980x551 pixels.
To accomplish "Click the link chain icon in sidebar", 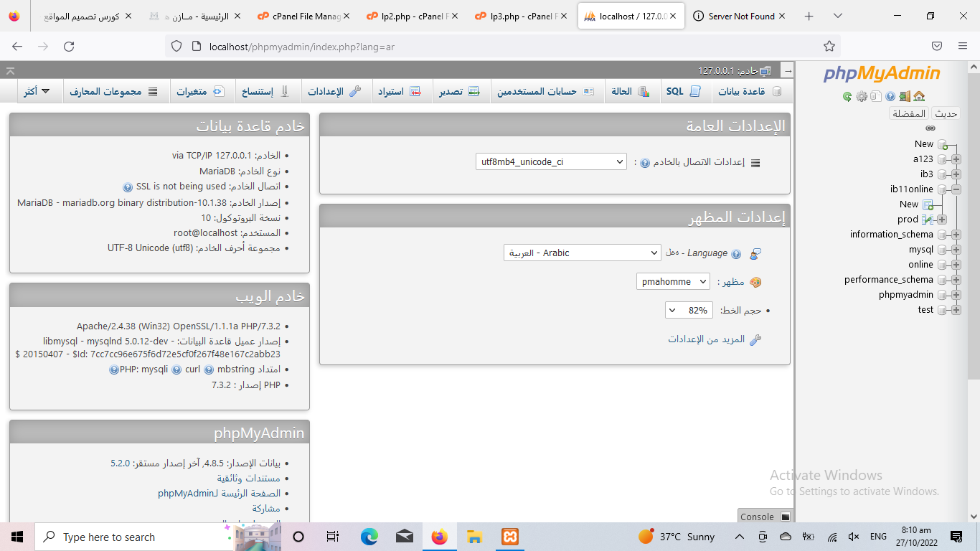I will [x=930, y=128].
